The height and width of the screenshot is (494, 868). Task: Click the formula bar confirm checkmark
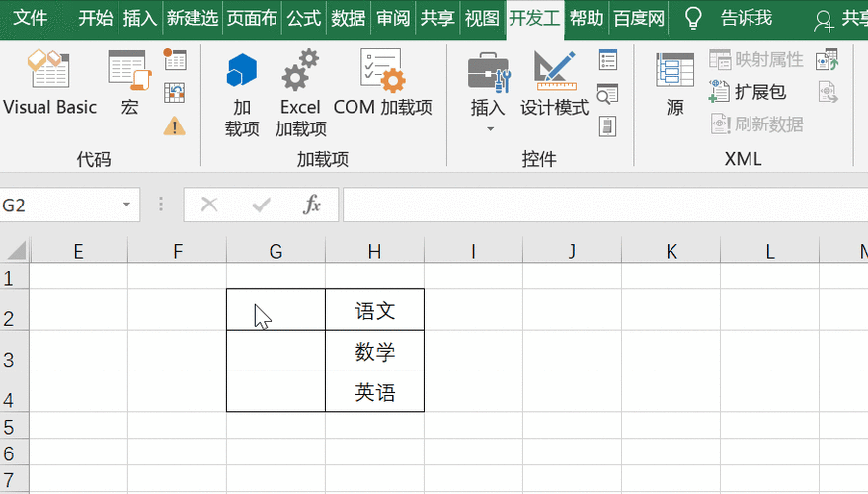261,205
